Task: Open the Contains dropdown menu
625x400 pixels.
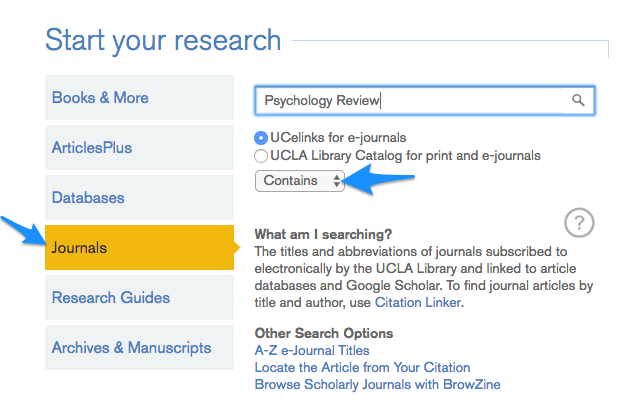Action: click(x=299, y=181)
